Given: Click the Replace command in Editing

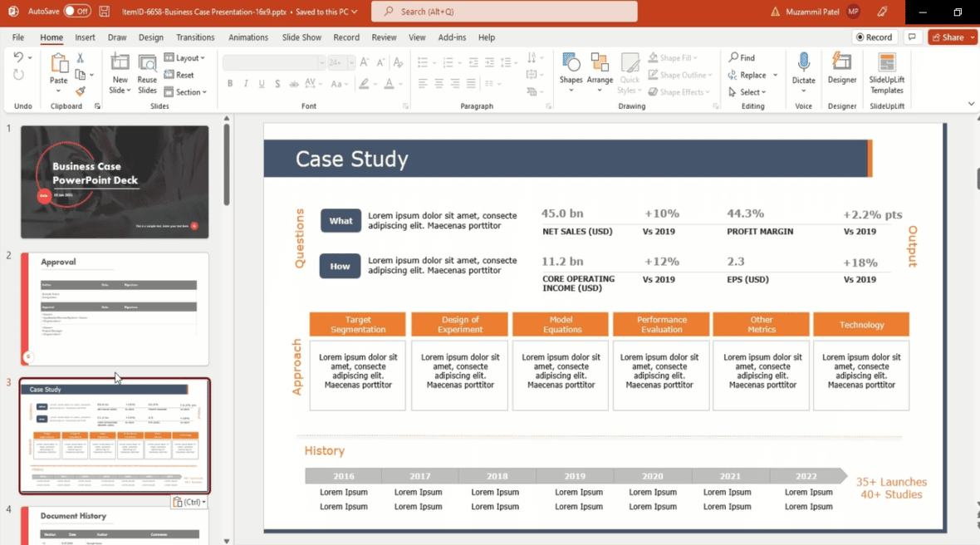Looking at the screenshot, I should tap(752, 74).
